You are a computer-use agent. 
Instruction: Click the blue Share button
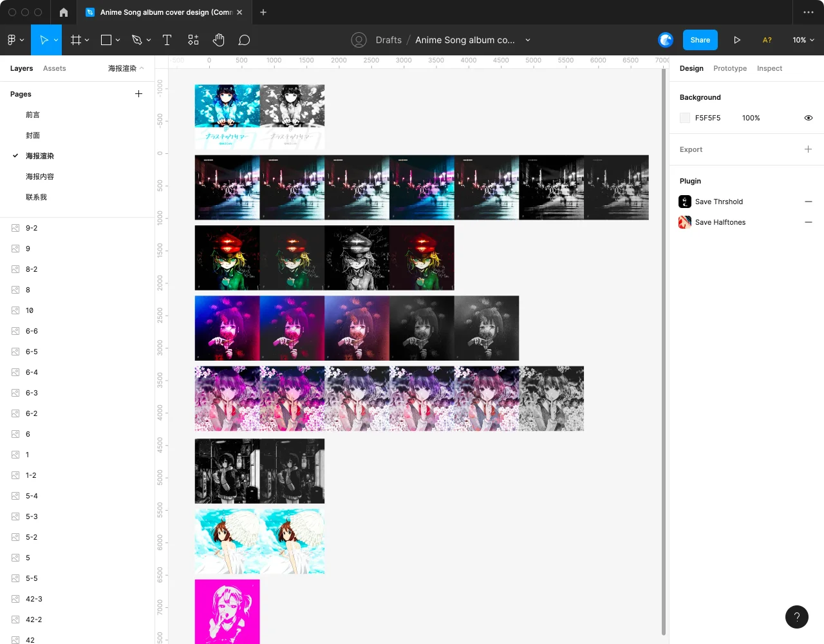tap(700, 40)
